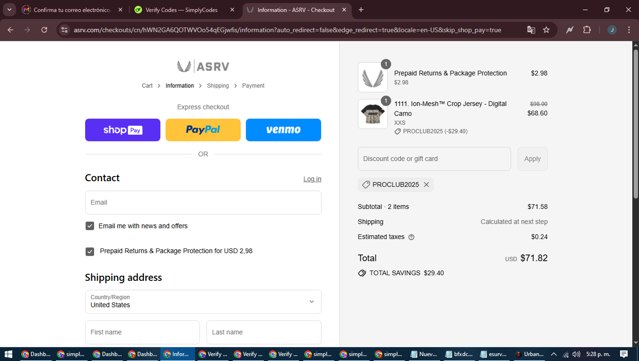Click the Log in link

pyautogui.click(x=312, y=179)
